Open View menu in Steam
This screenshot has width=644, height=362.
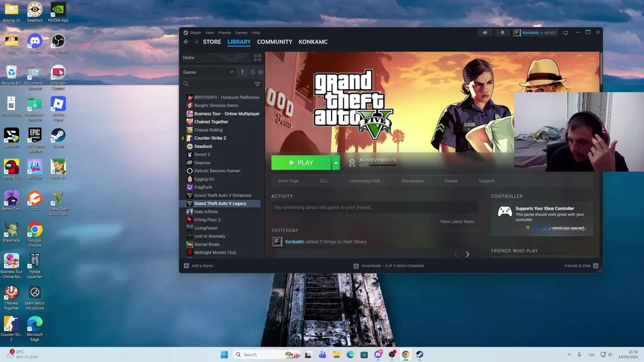209,33
